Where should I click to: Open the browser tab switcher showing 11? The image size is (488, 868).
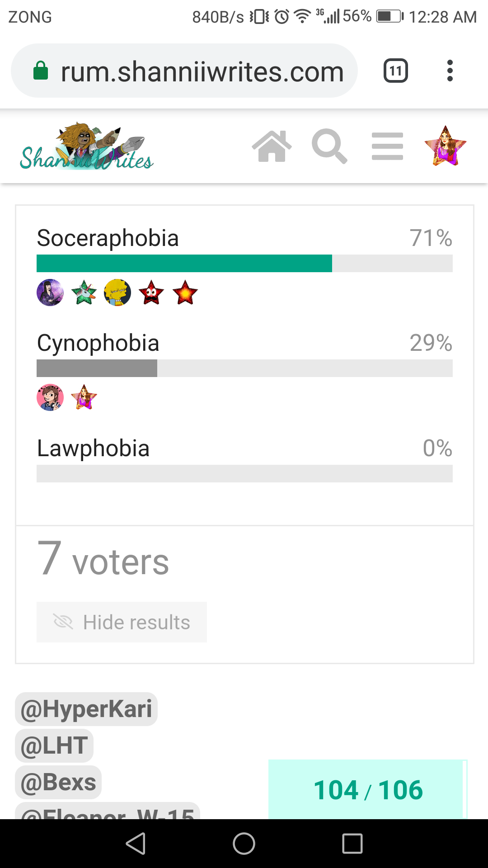pos(396,71)
